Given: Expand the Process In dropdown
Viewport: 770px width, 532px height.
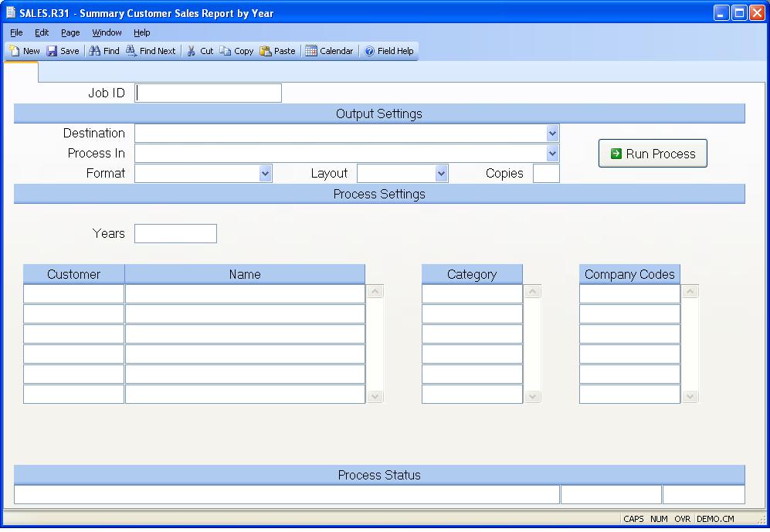Looking at the screenshot, I should [x=551, y=154].
